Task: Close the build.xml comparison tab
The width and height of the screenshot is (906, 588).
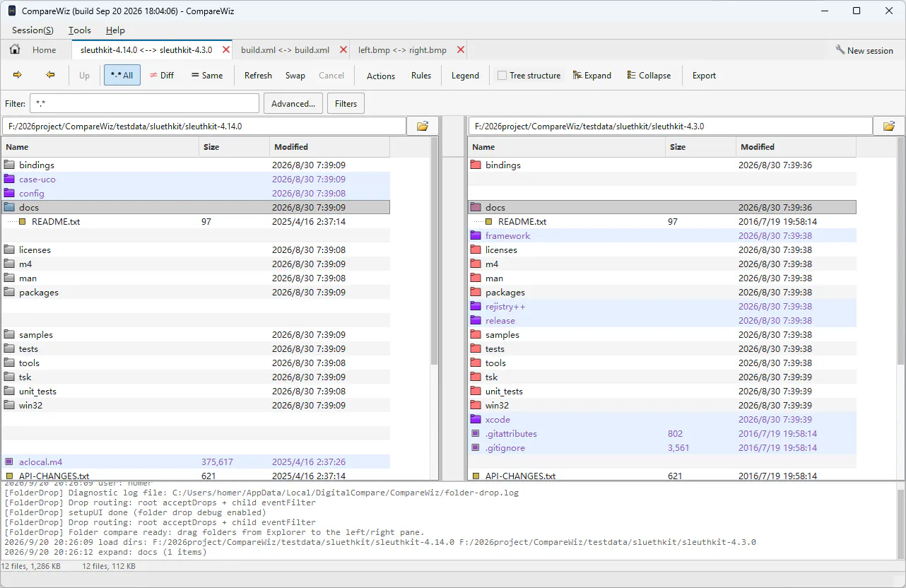Action: [x=343, y=49]
